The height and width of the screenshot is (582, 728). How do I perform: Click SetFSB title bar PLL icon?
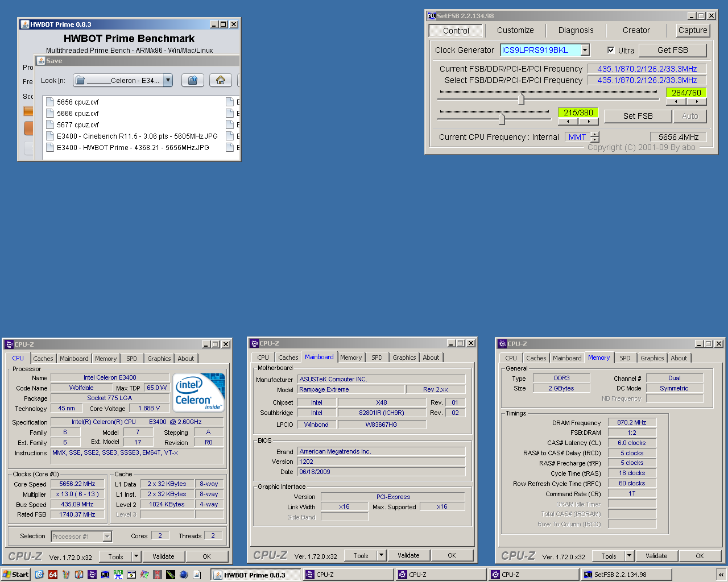point(432,16)
